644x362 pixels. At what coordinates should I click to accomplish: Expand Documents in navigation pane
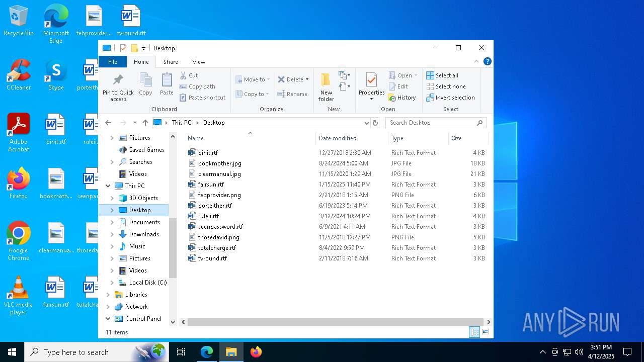[x=112, y=222]
